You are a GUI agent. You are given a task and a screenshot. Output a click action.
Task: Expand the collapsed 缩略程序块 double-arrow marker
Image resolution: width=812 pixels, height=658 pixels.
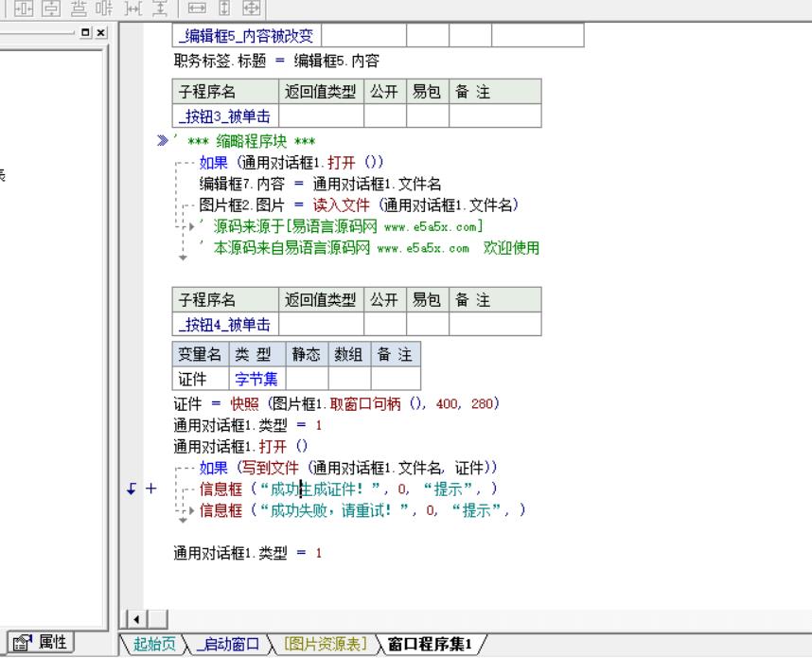[x=162, y=140]
